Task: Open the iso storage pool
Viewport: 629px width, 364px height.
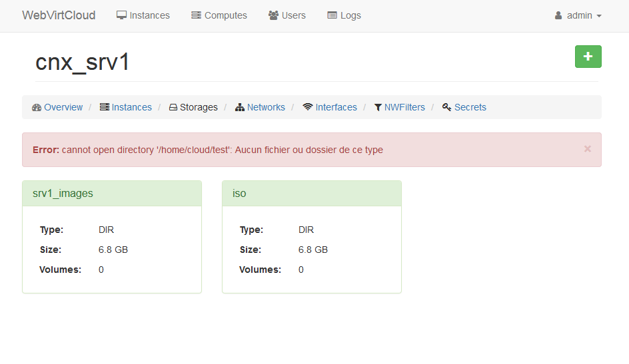Action: pos(239,194)
